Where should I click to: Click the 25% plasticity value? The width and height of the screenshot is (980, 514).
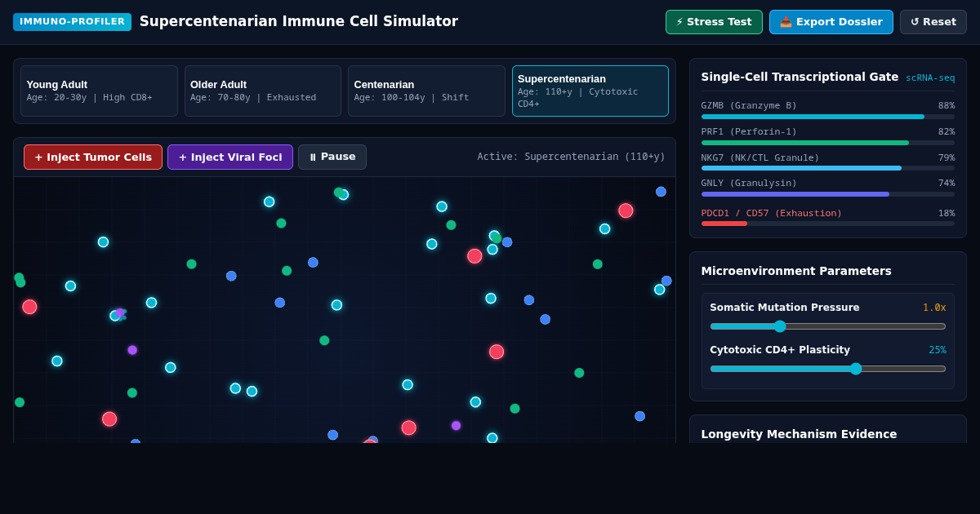[x=938, y=350]
